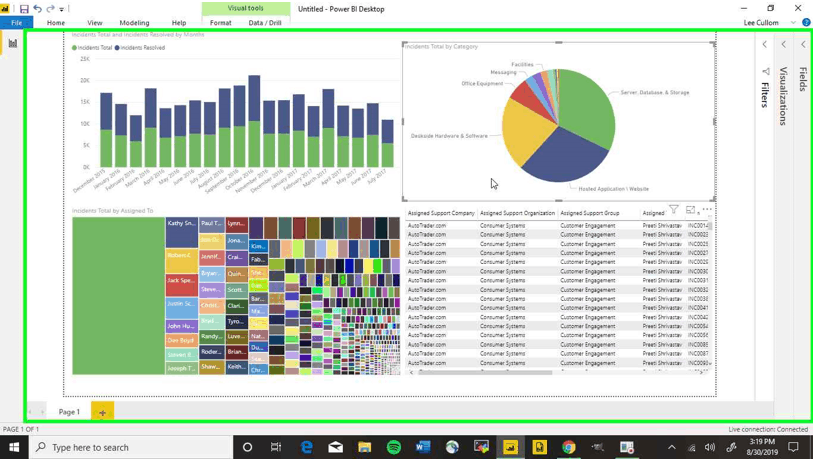The image size is (814, 461).
Task: Undo the last action
Action: coord(37,9)
